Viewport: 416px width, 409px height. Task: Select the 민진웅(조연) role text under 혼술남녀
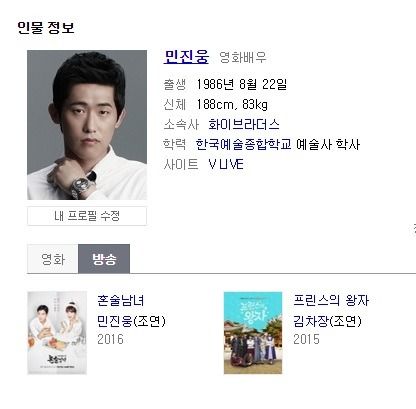tap(131, 321)
